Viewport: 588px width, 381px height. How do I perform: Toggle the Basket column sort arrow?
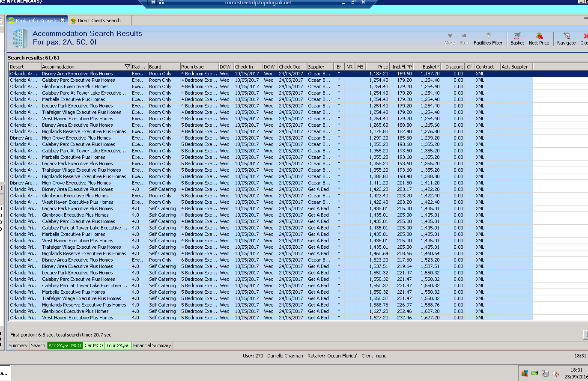pyautogui.click(x=438, y=67)
